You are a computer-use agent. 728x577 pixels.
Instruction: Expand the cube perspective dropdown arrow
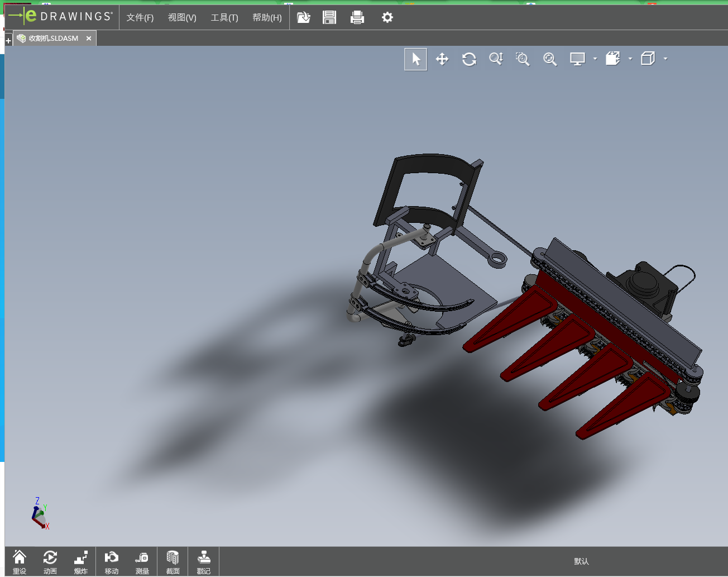[665, 59]
